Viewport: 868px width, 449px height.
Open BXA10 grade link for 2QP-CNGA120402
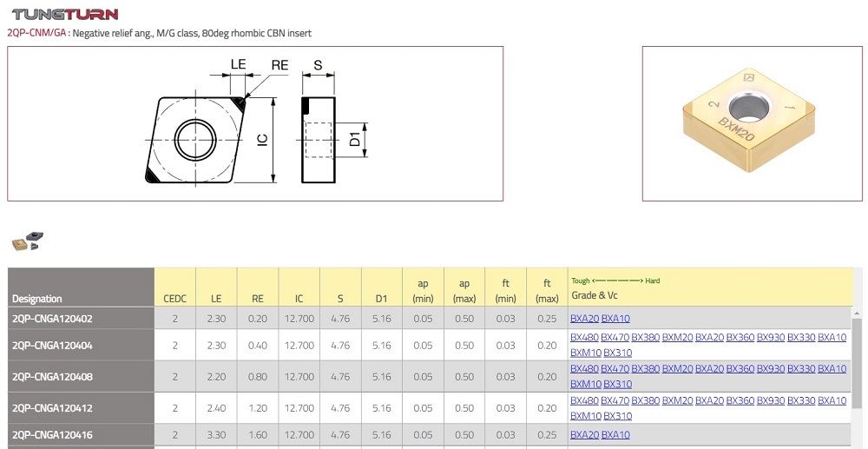tap(615, 319)
